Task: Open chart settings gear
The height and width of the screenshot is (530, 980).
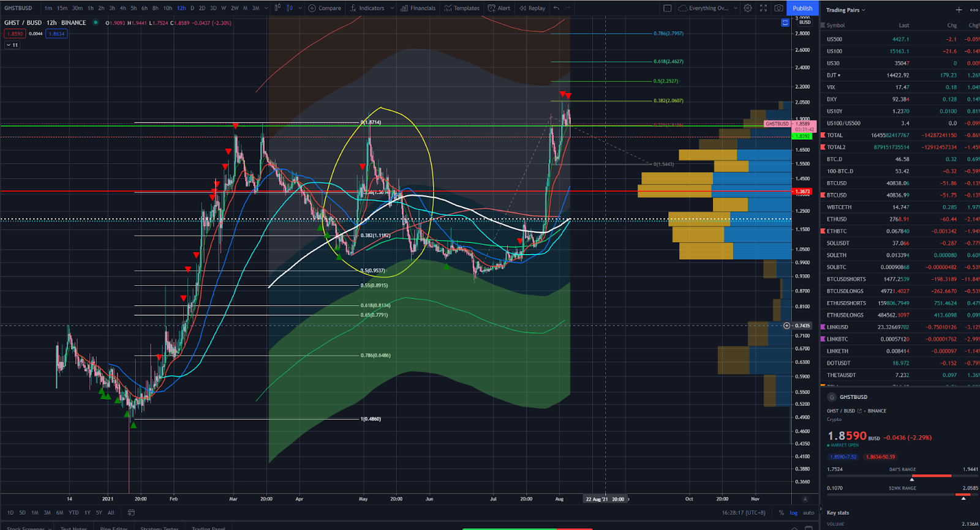Action: 748,8
